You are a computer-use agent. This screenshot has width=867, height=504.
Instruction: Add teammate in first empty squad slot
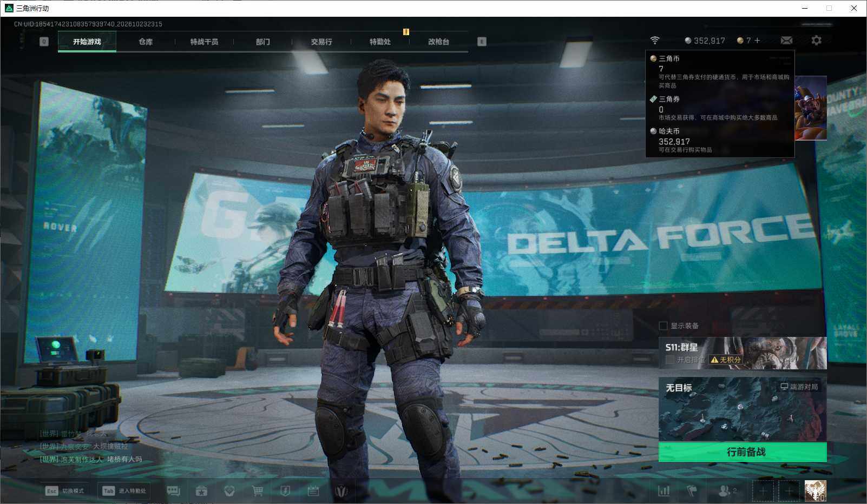pyautogui.click(x=763, y=491)
